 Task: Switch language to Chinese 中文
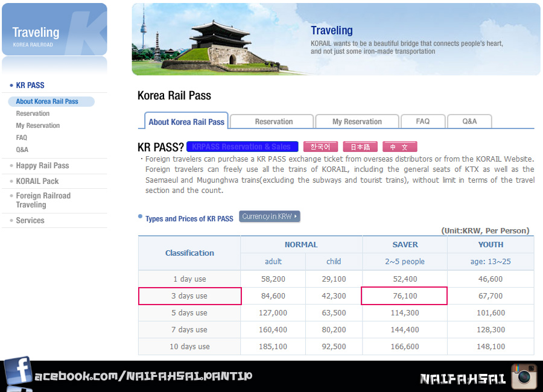[x=399, y=147]
